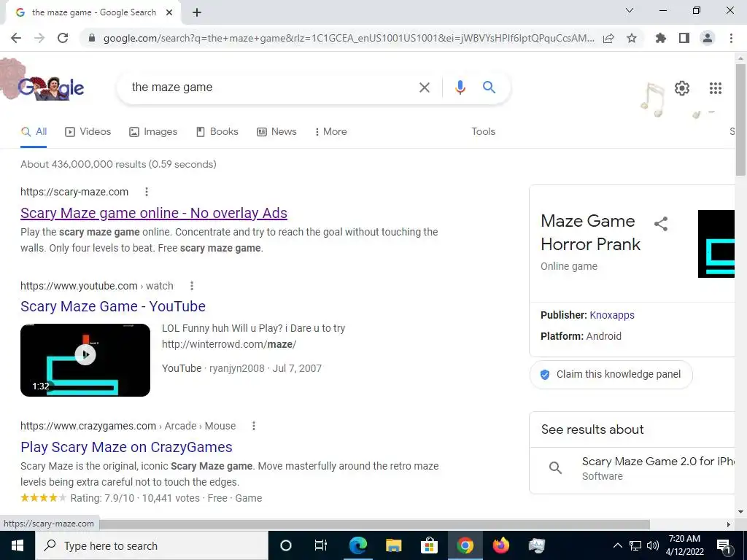This screenshot has width=747, height=560.
Task: Click the 'https://scary-maze.com' result URL
Action: (74, 192)
